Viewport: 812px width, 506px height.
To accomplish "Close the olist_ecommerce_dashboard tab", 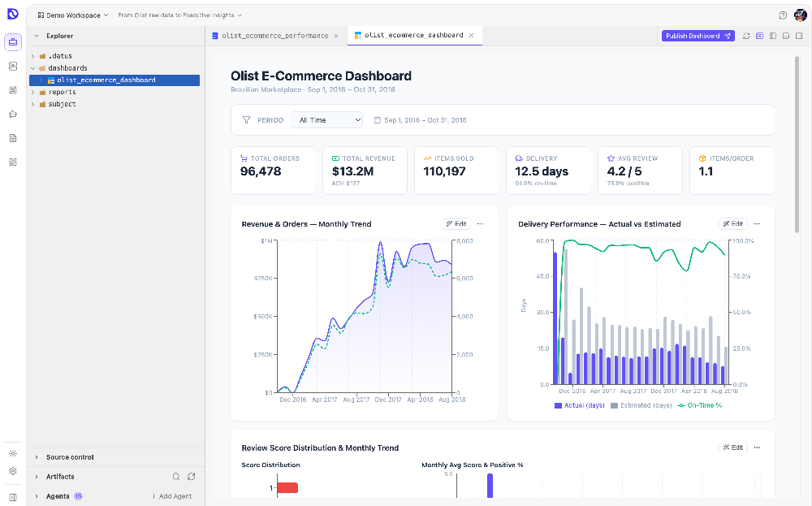I will 471,35.
